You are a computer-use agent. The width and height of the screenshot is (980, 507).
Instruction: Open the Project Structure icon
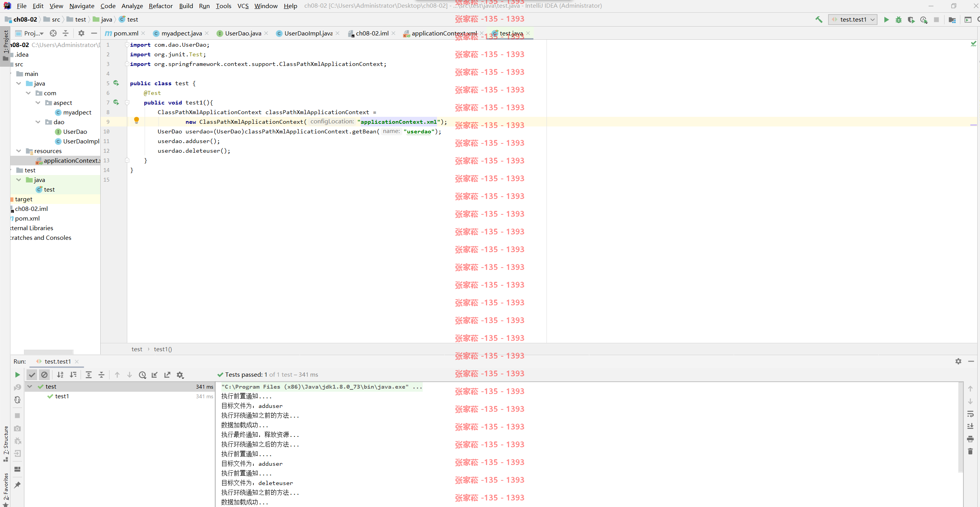coord(952,20)
